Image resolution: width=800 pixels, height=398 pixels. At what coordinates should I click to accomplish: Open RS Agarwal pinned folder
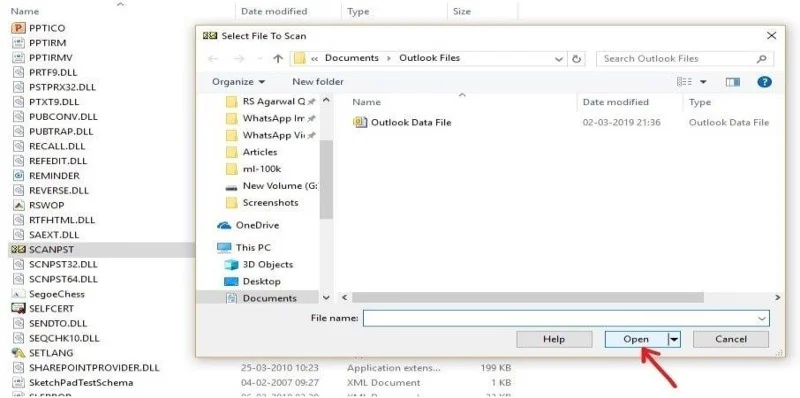270,102
